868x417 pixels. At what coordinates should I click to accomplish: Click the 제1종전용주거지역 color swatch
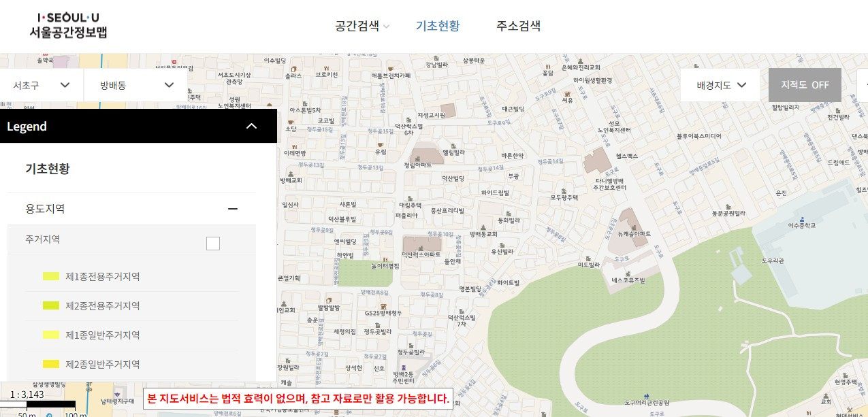[x=51, y=276]
